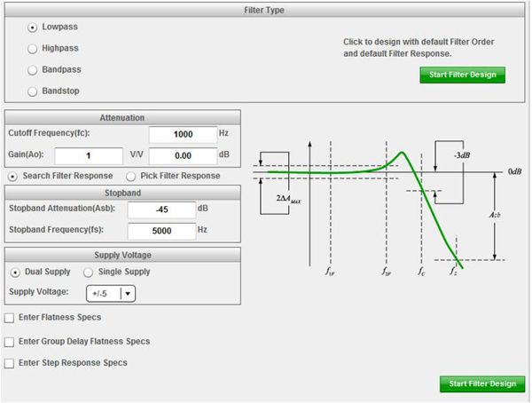The width and height of the screenshot is (532, 403).
Task: Choose Single Supply option
Action: click(x=88, y=273)
